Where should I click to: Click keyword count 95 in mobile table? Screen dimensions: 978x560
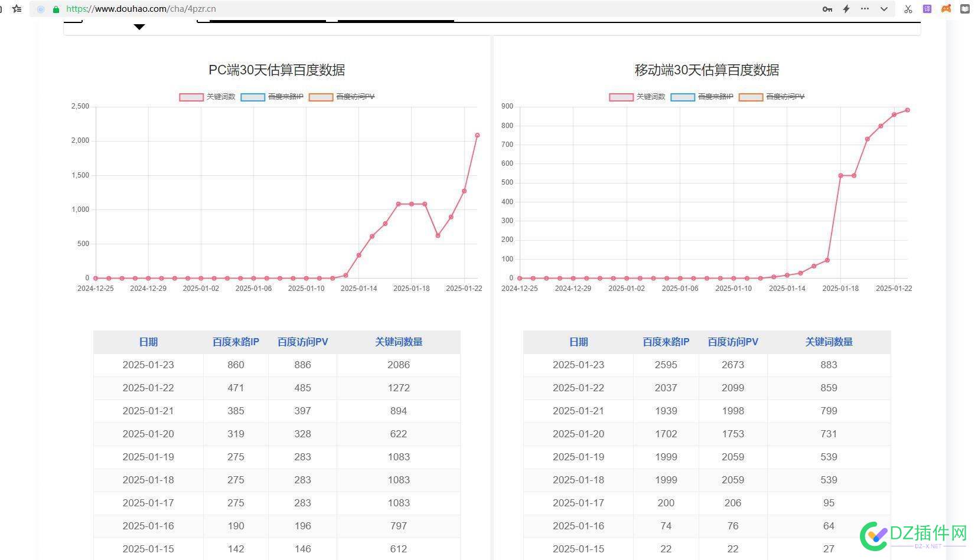(x=829, y=503)
